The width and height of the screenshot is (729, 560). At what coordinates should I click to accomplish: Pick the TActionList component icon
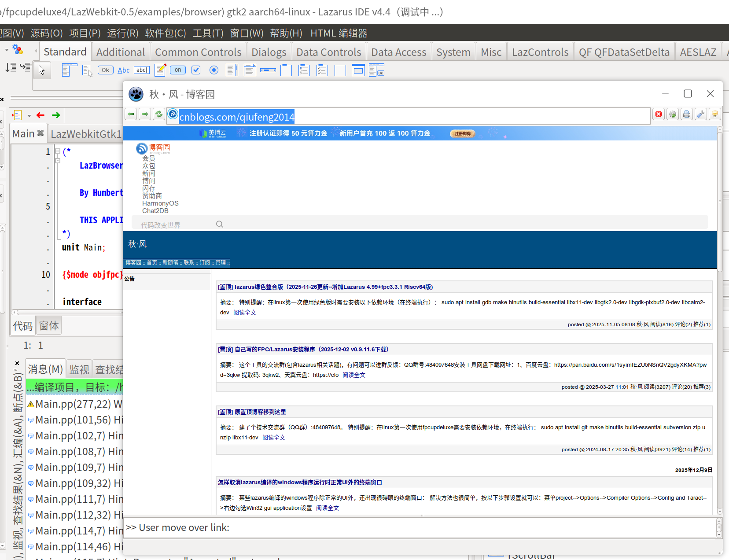pos(377,70)
